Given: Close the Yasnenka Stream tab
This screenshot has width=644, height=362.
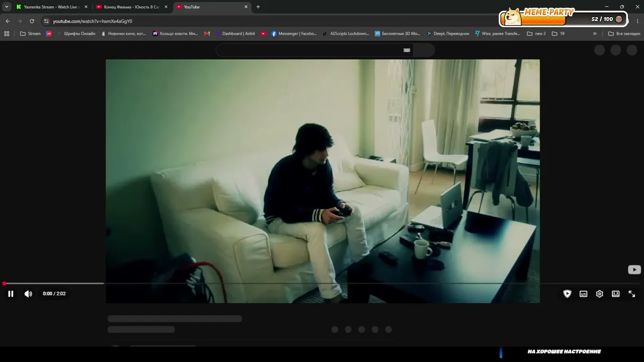Looking at the screenshot, I should (x=86, y=7).
